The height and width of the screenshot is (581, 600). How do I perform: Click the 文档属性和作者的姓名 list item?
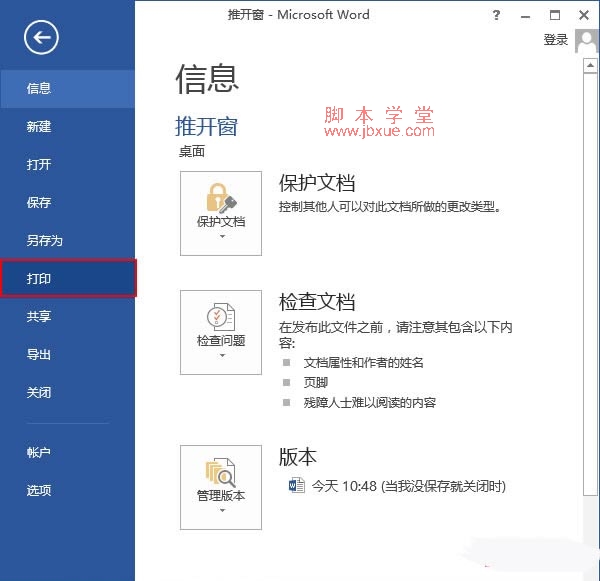point(364,362)
